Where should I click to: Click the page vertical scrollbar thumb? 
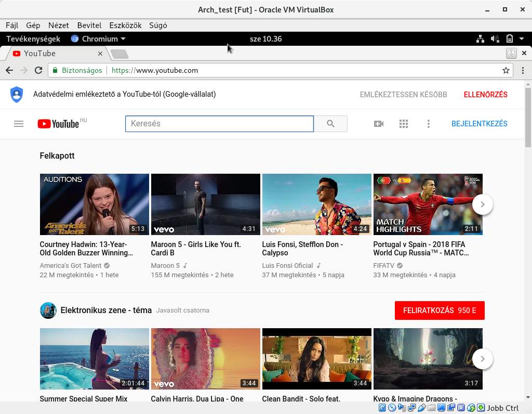pos(528,117)
